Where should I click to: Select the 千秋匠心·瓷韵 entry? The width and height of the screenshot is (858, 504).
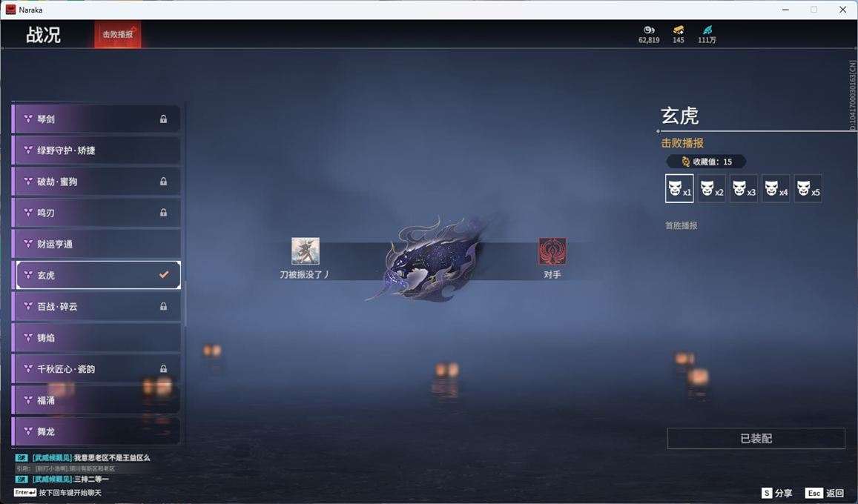pos(96,369)
